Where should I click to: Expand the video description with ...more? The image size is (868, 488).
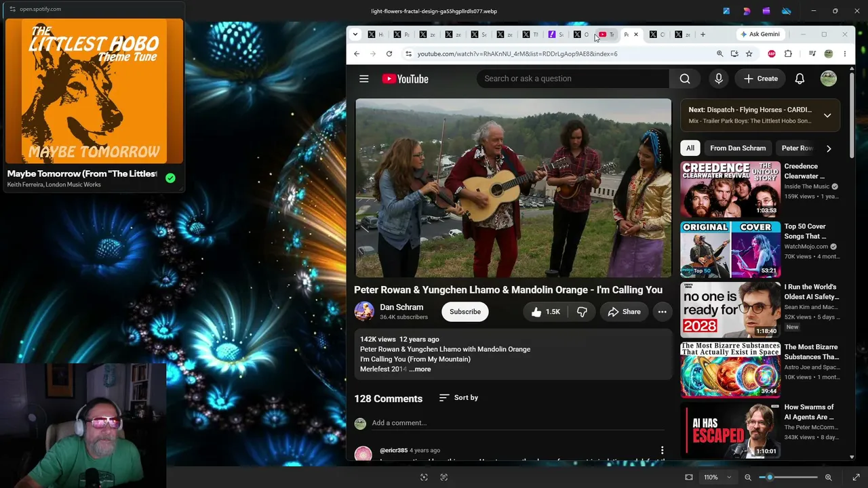point(420,369)
